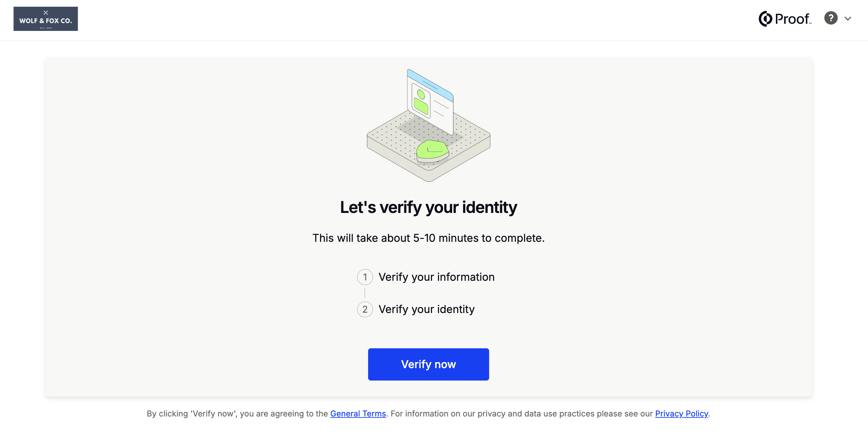Click the 'Let's verify your identity' heading
Screen dimensions: 868x442
428,207
